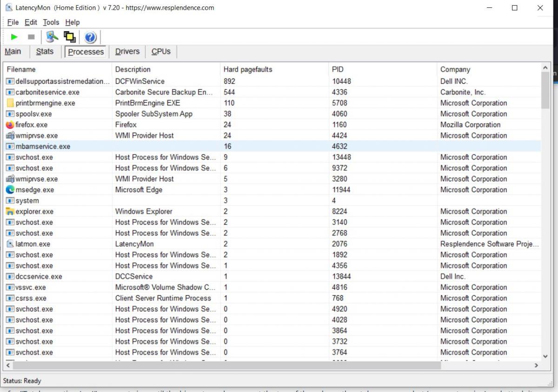Click the PrintBrmEngine EXE description
This screenshot has width=558, height=392.
[x=147, y=103]
